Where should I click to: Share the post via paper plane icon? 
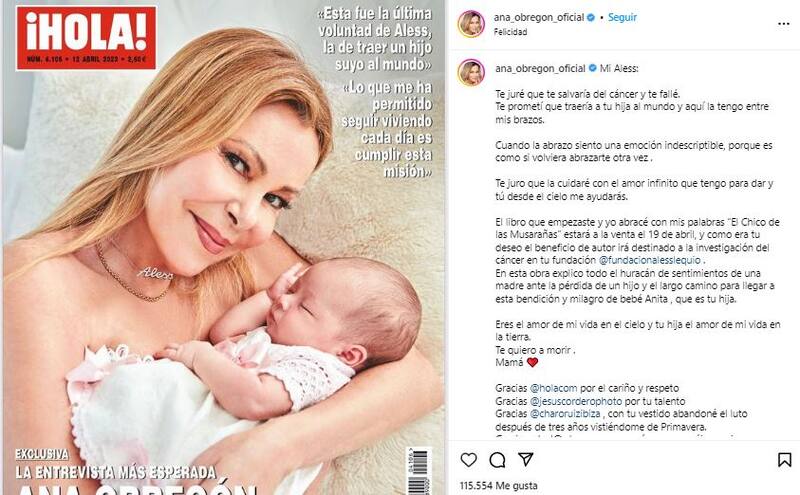[526, 459]
